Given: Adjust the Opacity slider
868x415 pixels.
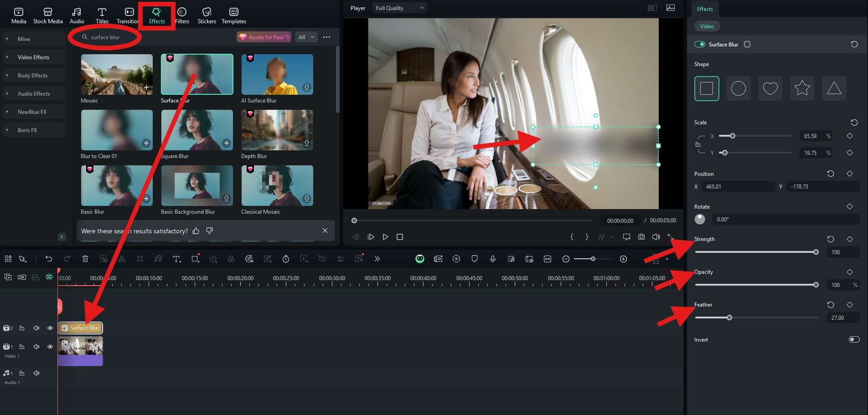Looking at the screenshot, I should (x=756, y=285).
